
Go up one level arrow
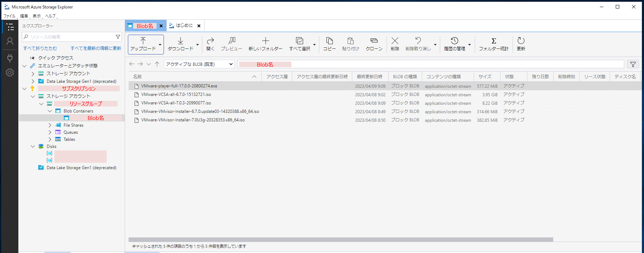pos(157,64)
